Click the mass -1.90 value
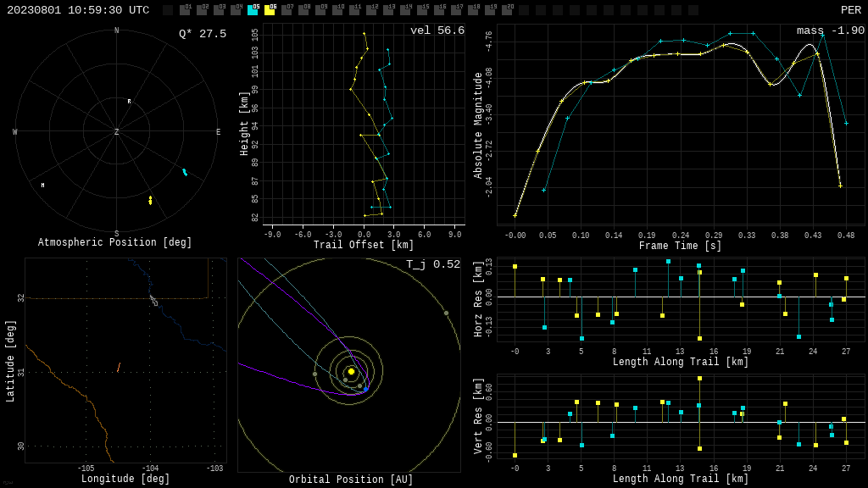This screenshot has height=488, width=868. (x=831, y=30)
